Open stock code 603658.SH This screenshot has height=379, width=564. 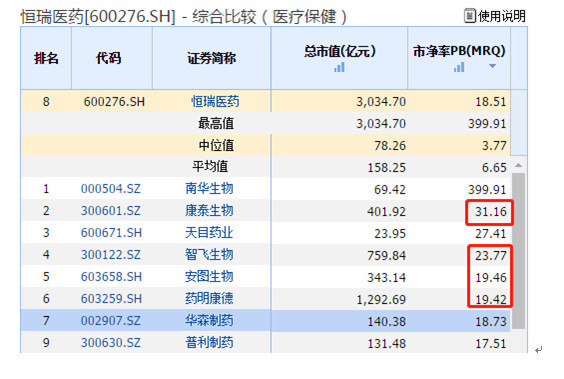[x=111, y=277]
